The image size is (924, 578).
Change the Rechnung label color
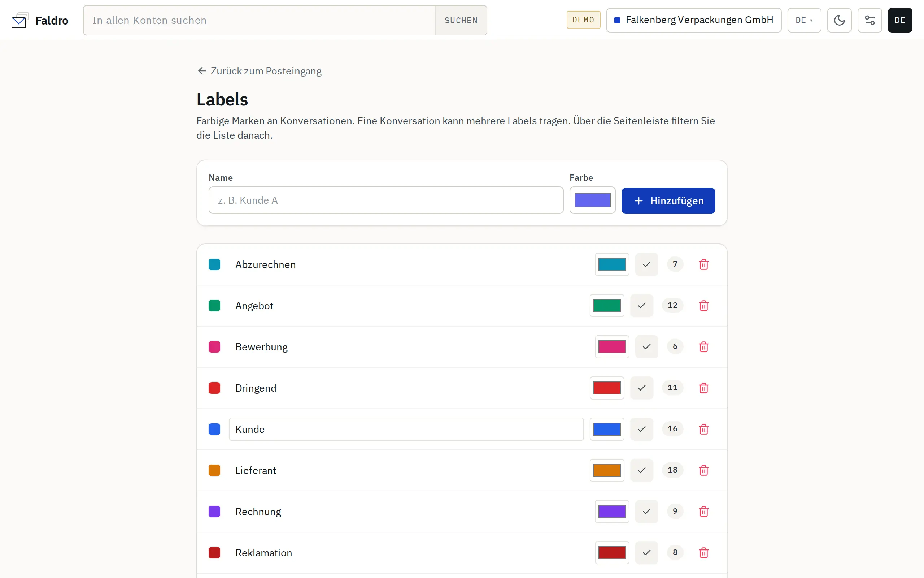pos(612,512)
